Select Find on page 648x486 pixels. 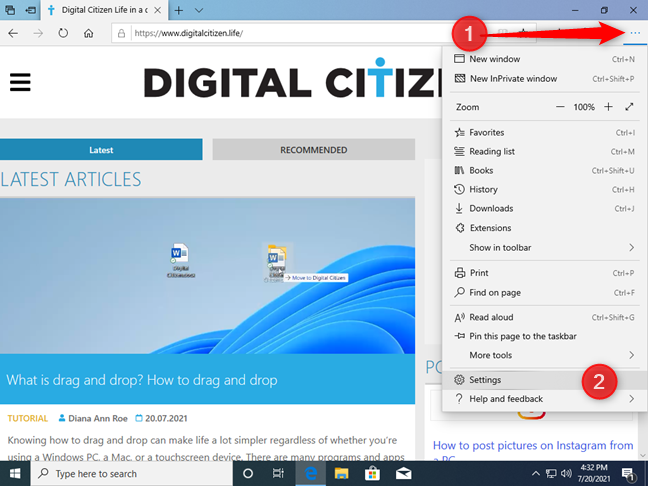544,293
